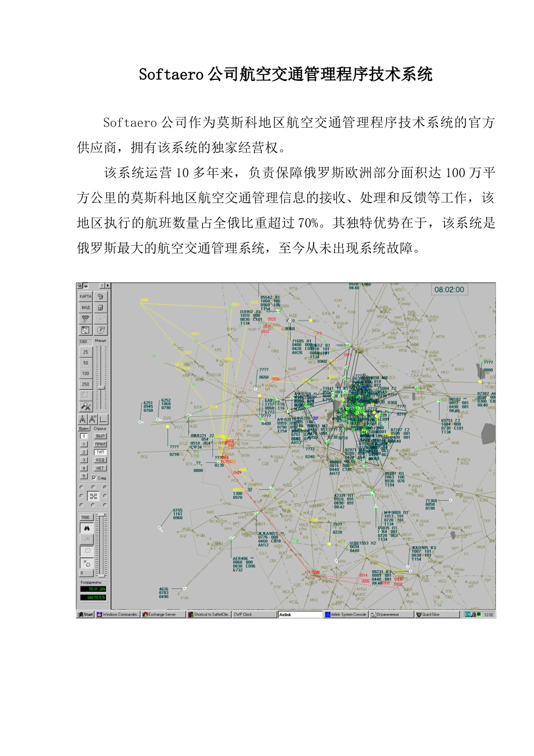Select bottom-left label position radio

pyautogui.click(x=82, y=505)
